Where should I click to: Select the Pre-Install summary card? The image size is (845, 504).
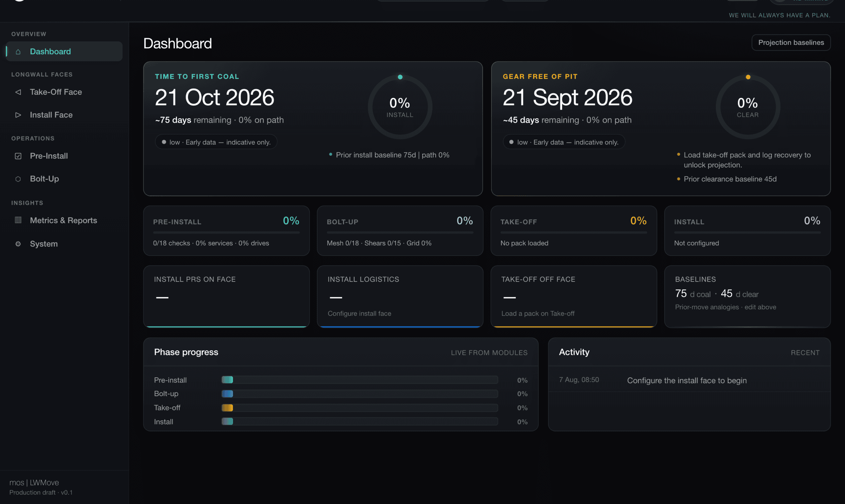(226, 231)
